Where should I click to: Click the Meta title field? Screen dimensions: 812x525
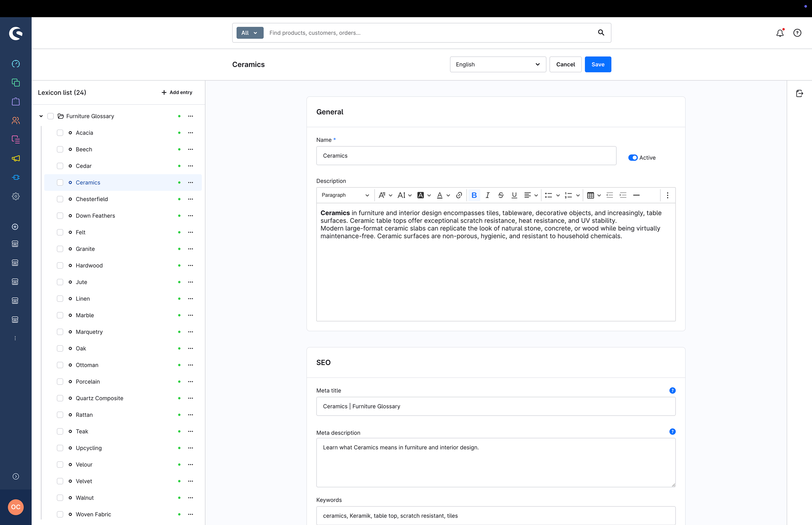pyautogui.click(x=496, y=406)
